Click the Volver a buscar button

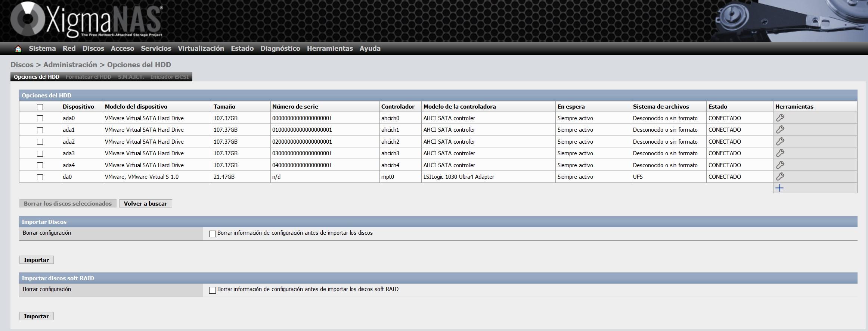146,204
